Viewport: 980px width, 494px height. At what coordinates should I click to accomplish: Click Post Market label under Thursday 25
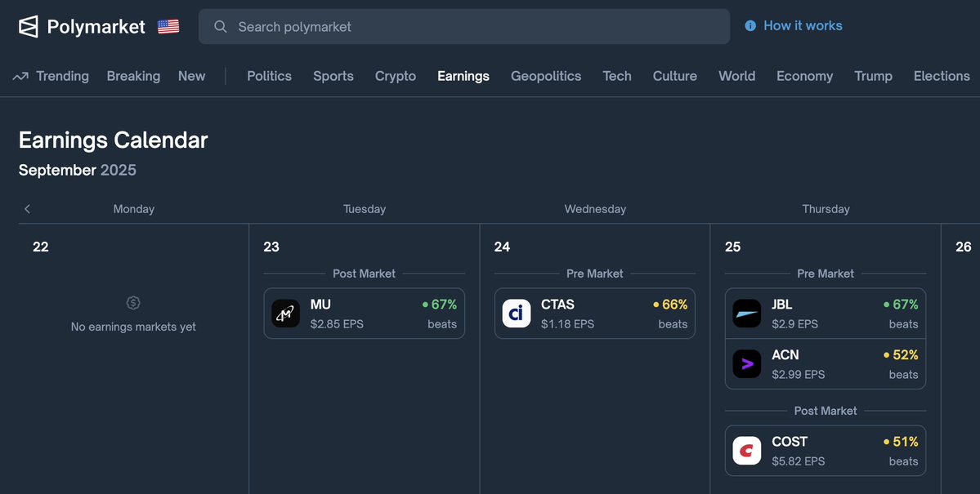point(825,411)
